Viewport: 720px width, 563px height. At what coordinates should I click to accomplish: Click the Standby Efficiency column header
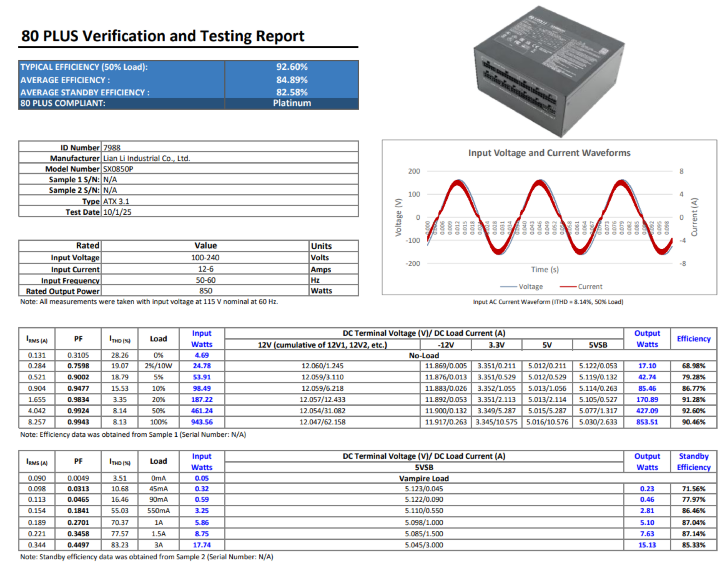coord(693,462)
